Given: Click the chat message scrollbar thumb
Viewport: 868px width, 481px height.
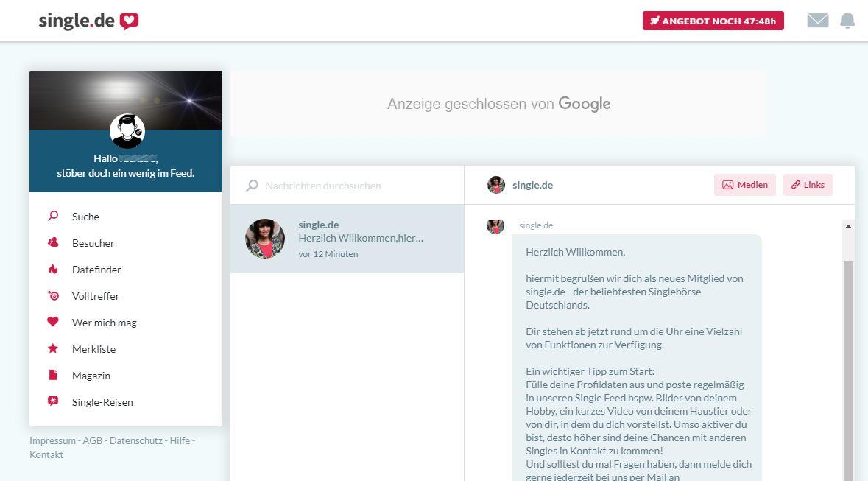Looking at the screenshot, I should click(848, 371).
